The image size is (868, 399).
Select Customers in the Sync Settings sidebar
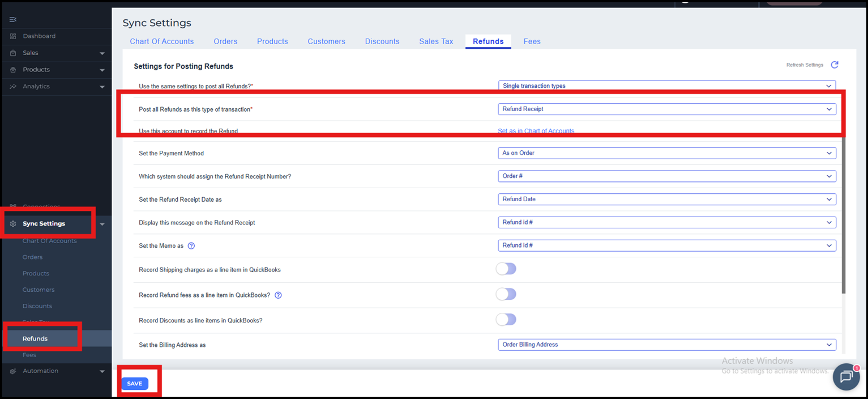point(39,290)
